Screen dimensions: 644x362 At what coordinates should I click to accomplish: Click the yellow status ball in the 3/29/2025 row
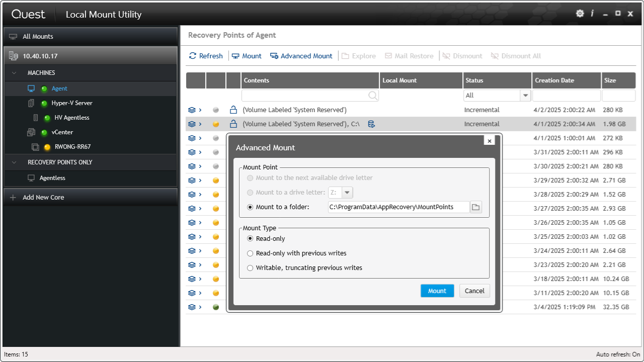(x=216, y=180)
